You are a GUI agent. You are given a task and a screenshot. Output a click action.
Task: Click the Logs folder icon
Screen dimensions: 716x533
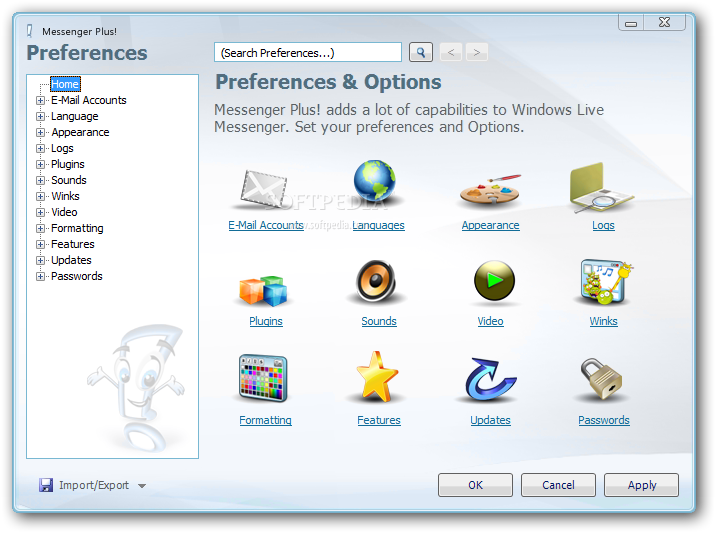(601, 188)
